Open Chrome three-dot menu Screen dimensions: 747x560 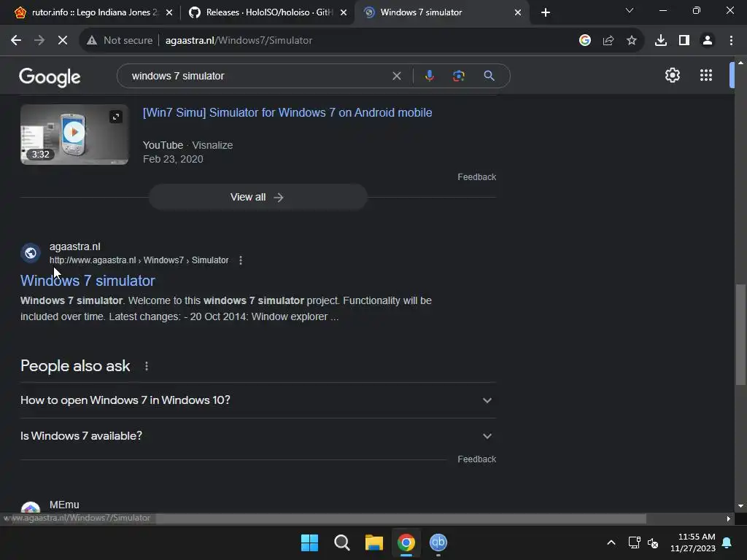[731, 41]
